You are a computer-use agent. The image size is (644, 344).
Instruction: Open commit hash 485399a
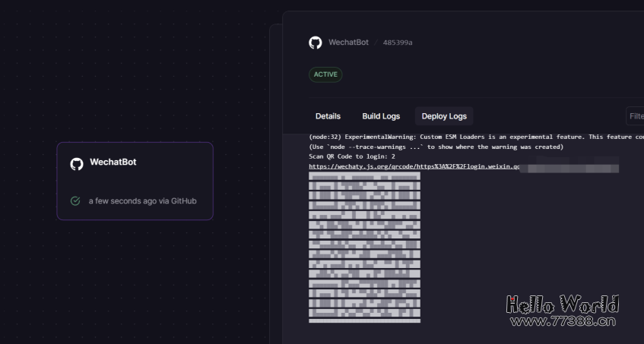click(x=398, y=43)
